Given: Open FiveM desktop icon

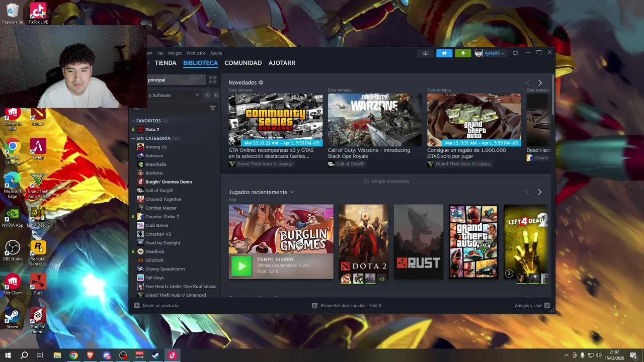Looking at the screenshot, I should 38,146.
